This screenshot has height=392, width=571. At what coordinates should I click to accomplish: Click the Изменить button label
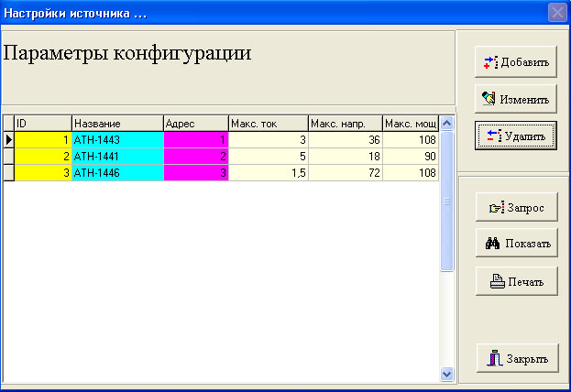coord(524,99)
